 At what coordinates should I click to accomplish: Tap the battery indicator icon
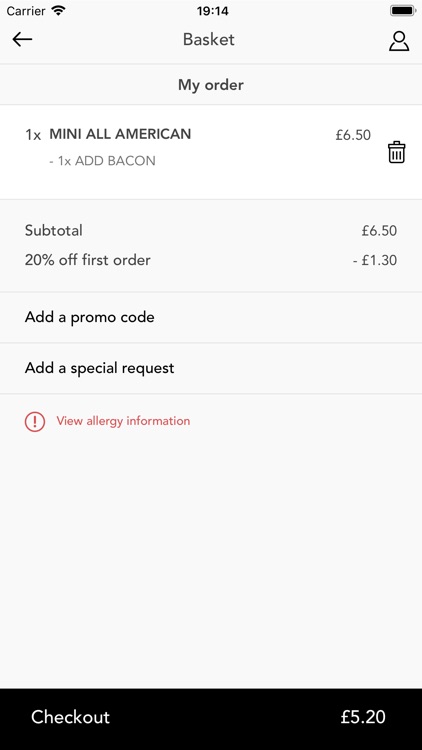coord(403,11)
